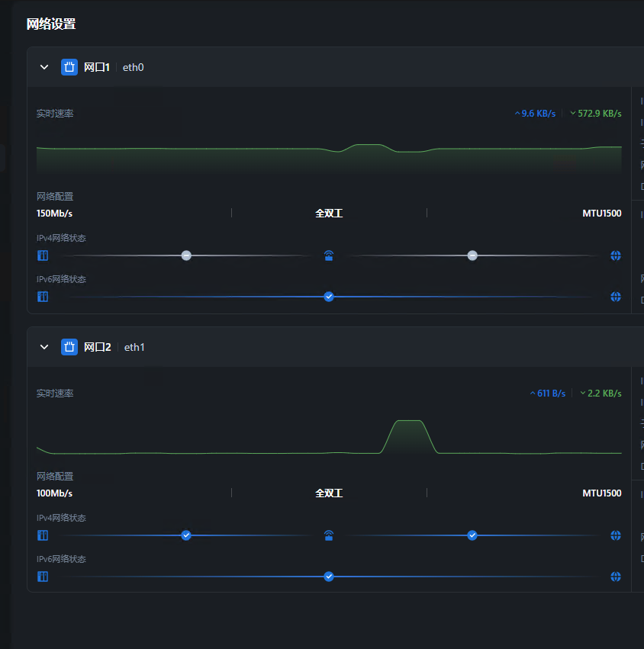Click the 网口2 upload rate 611 B/s
The width and height of the screenshot is (644, 649).
tap(548, 394)
